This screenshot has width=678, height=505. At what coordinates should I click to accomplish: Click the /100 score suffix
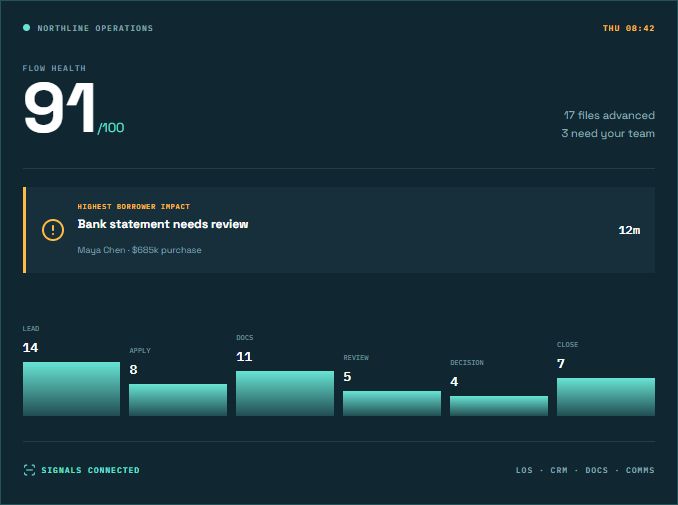[x=111, y=128]
